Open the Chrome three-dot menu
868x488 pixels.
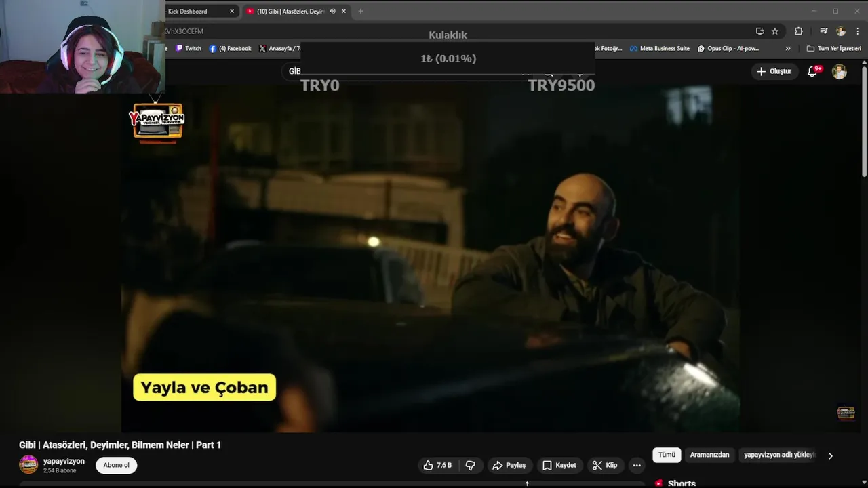(858, 31)
